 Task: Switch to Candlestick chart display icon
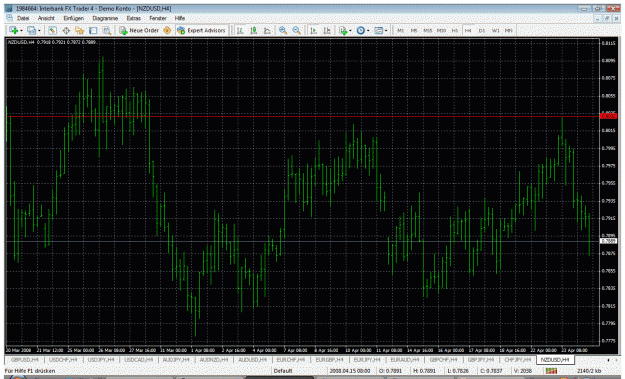(254, 30)
